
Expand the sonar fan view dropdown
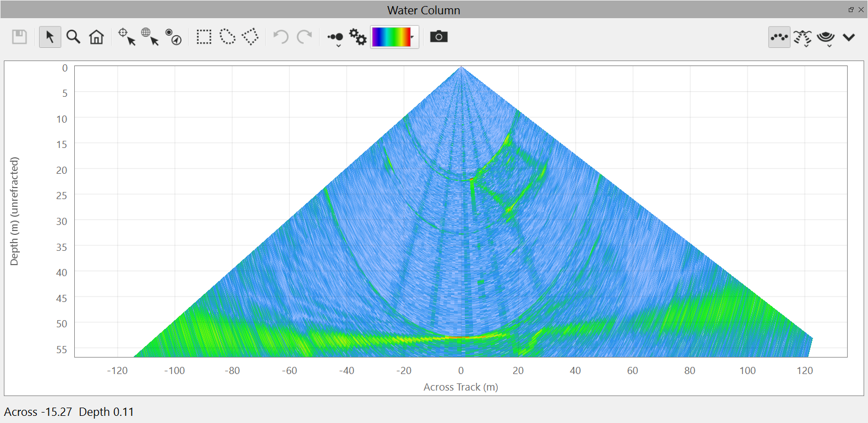click(x=826, y=38)
